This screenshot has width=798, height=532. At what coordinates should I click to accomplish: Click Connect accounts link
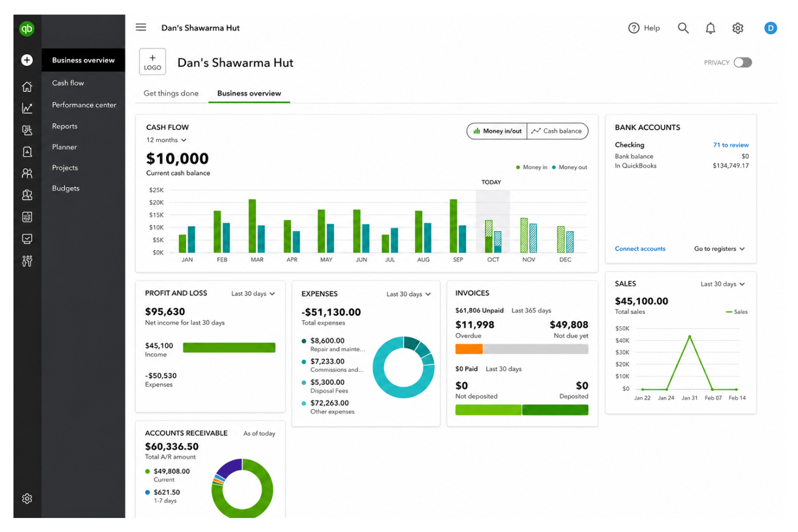(x=640, y=249)
